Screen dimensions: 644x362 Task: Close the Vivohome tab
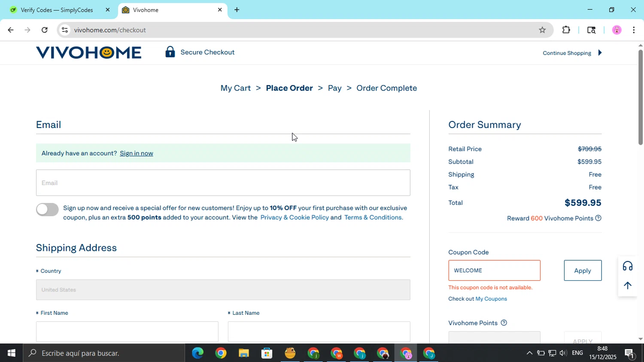[220, 10]
